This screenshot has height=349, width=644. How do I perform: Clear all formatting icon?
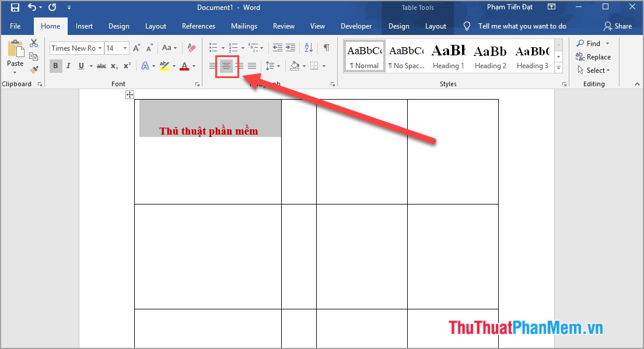pyautogui.click(x=191, y=48)
